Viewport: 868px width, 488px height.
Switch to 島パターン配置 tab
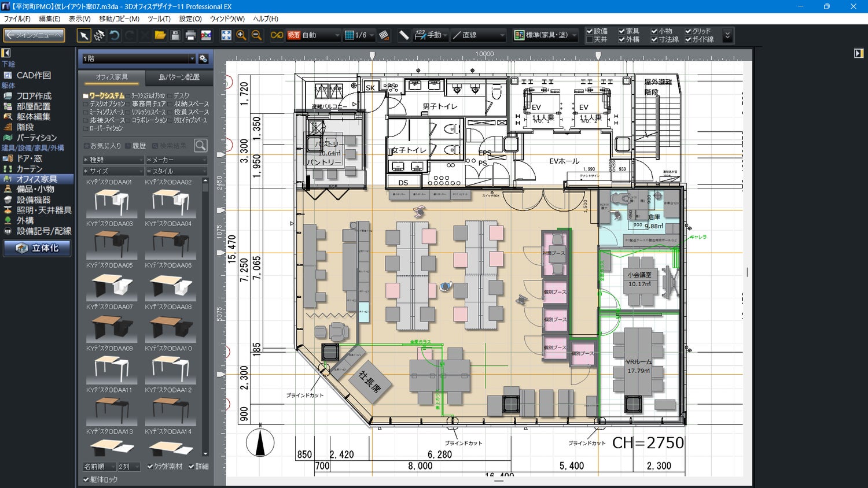tap(179, 77)
